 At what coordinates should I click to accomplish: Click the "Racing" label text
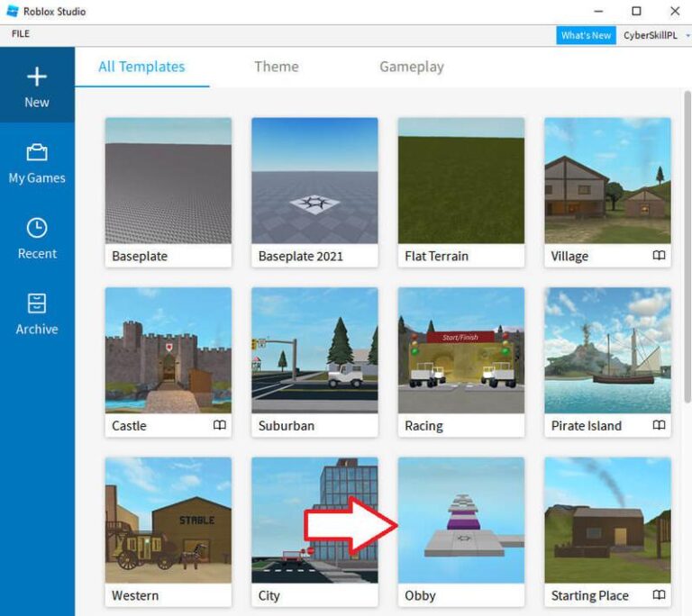[423, 426]
